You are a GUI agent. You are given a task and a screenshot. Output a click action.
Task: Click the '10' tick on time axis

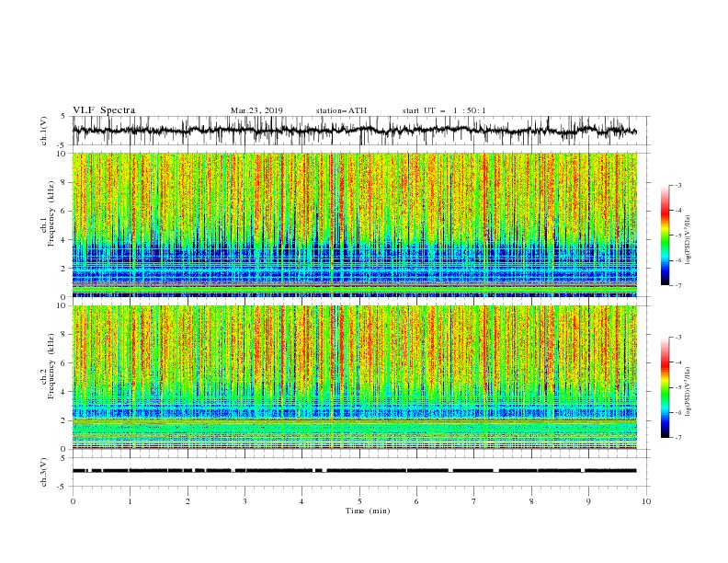[x=646, y=501]
